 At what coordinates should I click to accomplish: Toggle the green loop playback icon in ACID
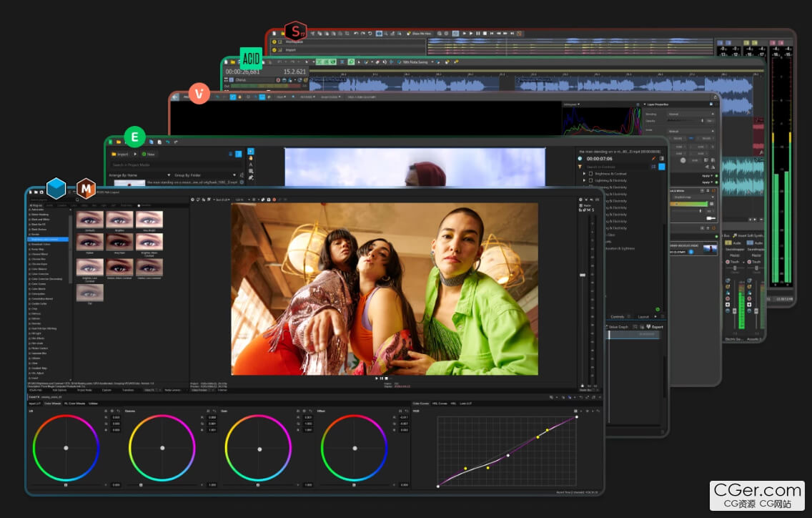coord(351,62)
